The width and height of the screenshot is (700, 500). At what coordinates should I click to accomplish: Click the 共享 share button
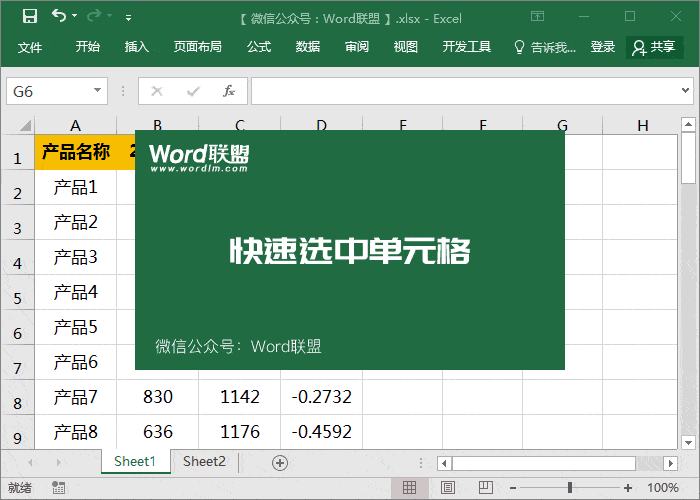tap(654, 47)
